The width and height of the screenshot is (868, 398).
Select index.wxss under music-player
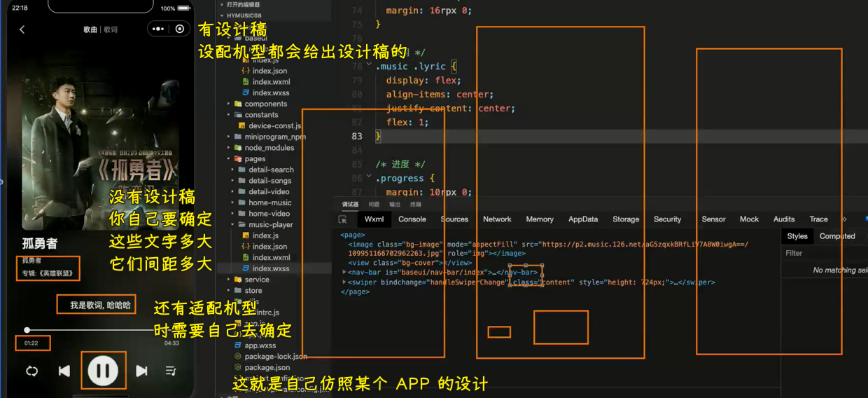[x=271, y=268]
